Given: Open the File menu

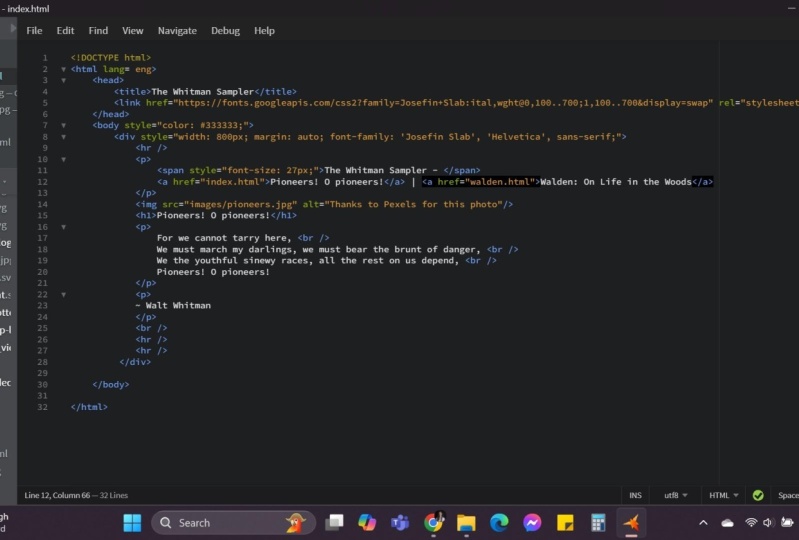Looking at the screenshot, I should [x=34, y=31].
